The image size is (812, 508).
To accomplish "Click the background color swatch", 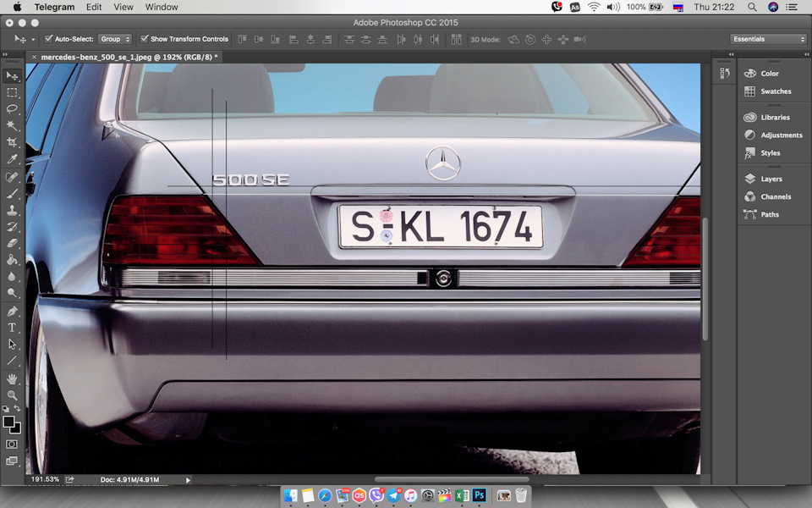I will point(17,429).
